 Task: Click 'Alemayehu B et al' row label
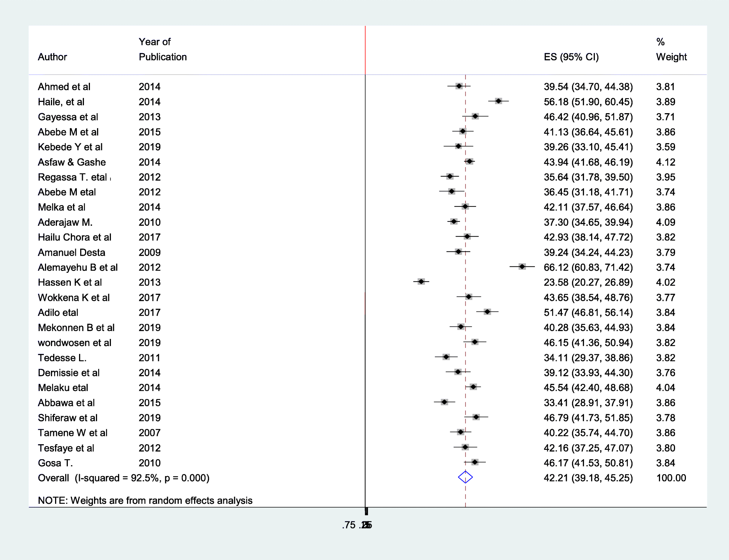(78, 267)
